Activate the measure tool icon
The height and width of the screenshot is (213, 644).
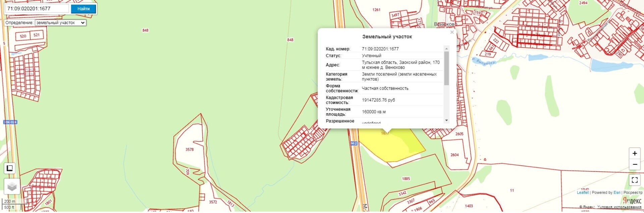coord(10,168)
